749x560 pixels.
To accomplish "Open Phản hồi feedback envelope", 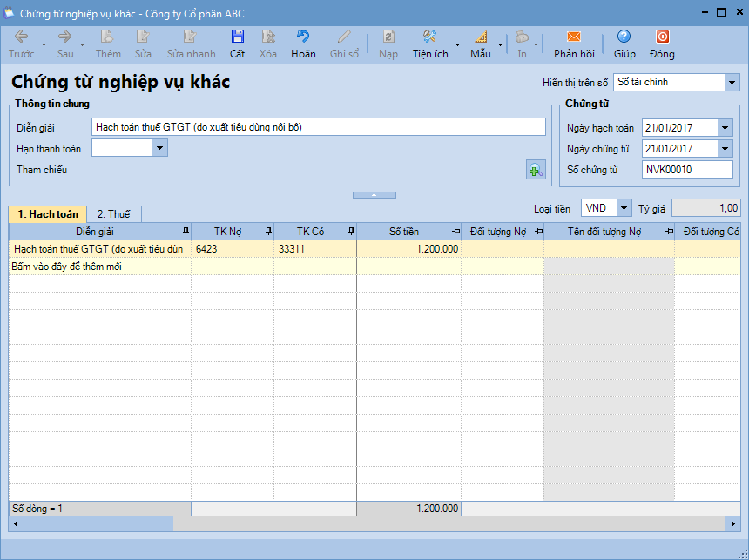I will [x=573, y=37].
